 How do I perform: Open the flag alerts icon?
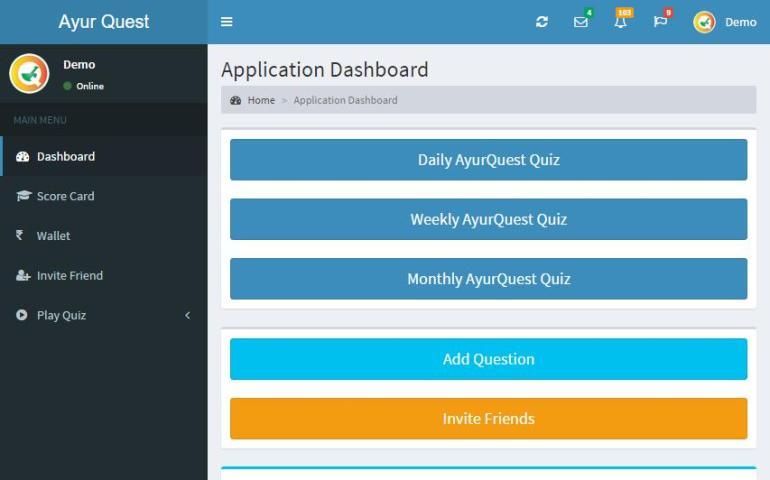(x=660, y=22)
